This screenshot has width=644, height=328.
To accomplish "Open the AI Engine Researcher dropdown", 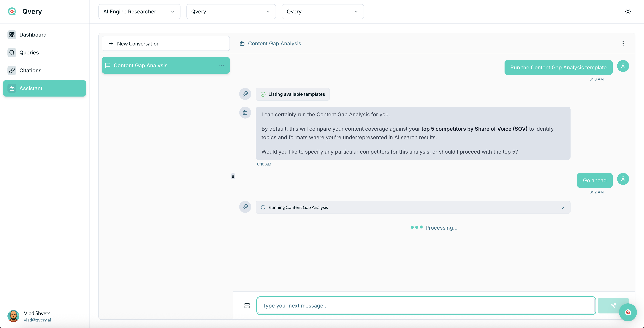I will [139, 12].
